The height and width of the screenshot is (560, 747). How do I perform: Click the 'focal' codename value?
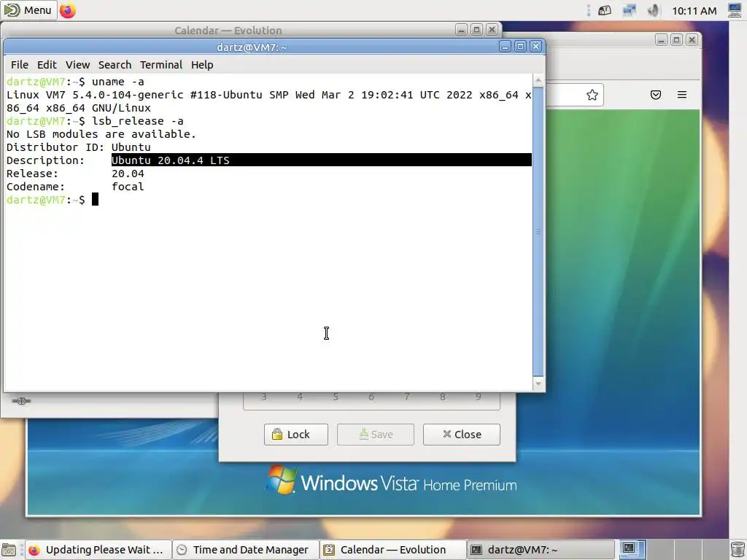128,187
